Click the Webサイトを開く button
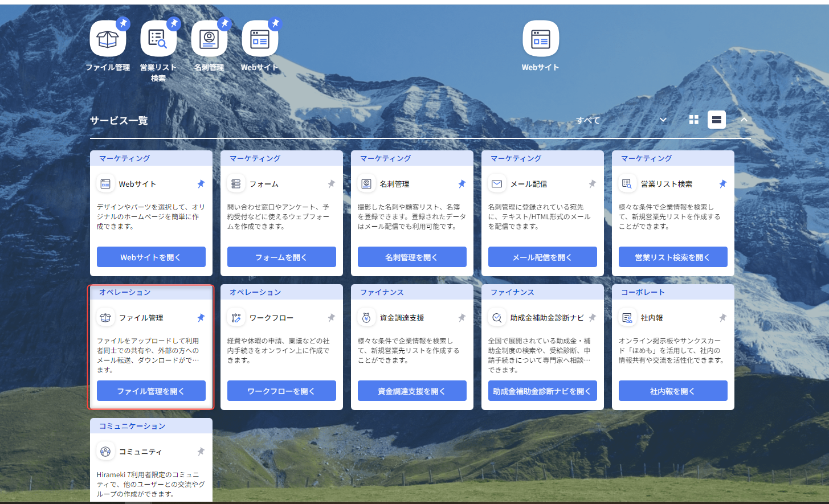829x504 pixels. 151,257
